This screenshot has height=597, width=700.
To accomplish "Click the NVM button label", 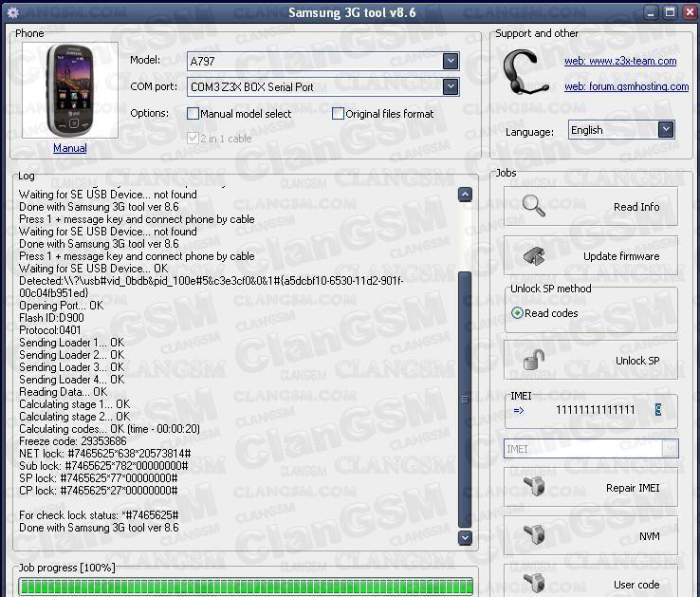I will (649, 536).
